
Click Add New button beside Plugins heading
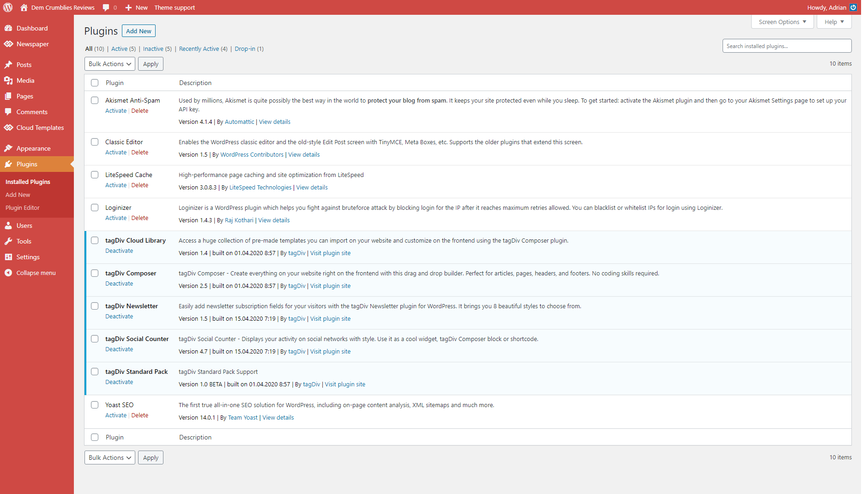tap(139, 31)
